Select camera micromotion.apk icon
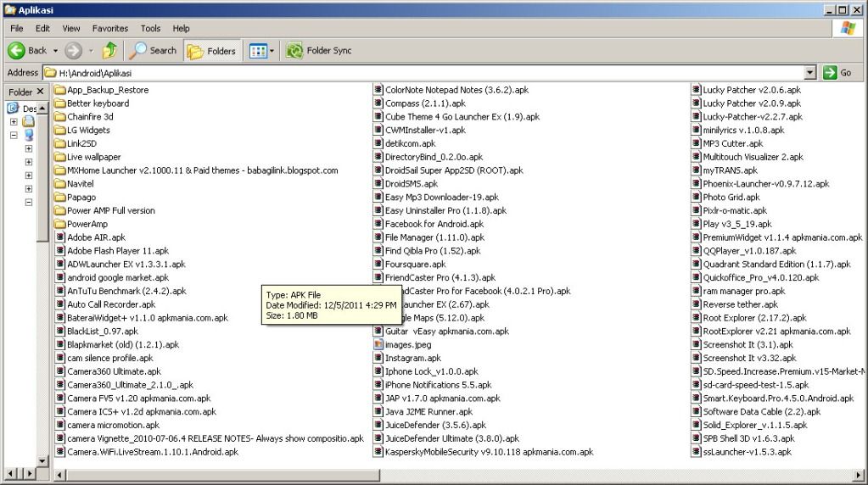 point(60,426)
